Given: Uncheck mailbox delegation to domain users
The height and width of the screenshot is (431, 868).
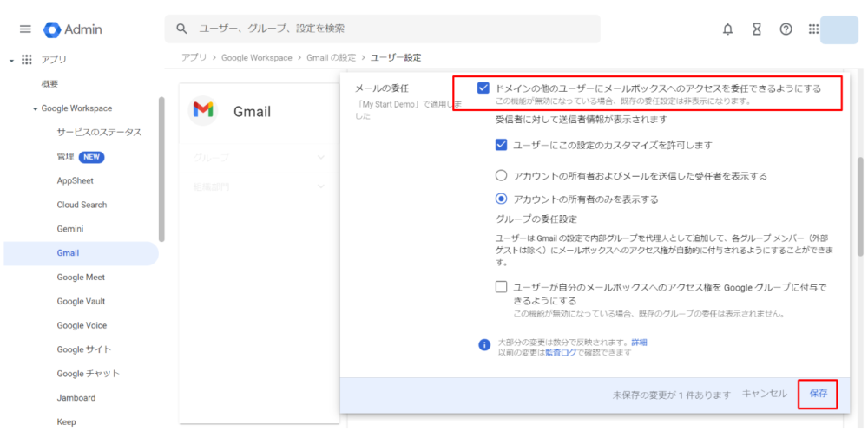Looking at the screenshot, I should coord(483,88).
